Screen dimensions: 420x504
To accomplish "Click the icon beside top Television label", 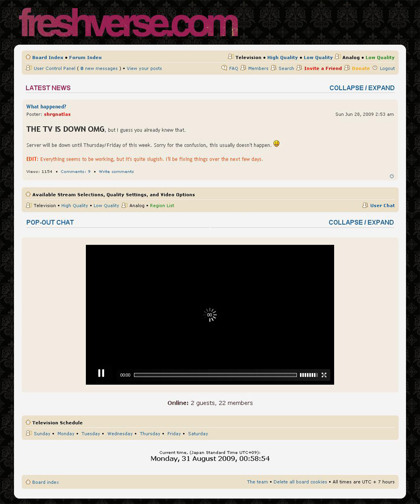I will click(x=231, y=56).
